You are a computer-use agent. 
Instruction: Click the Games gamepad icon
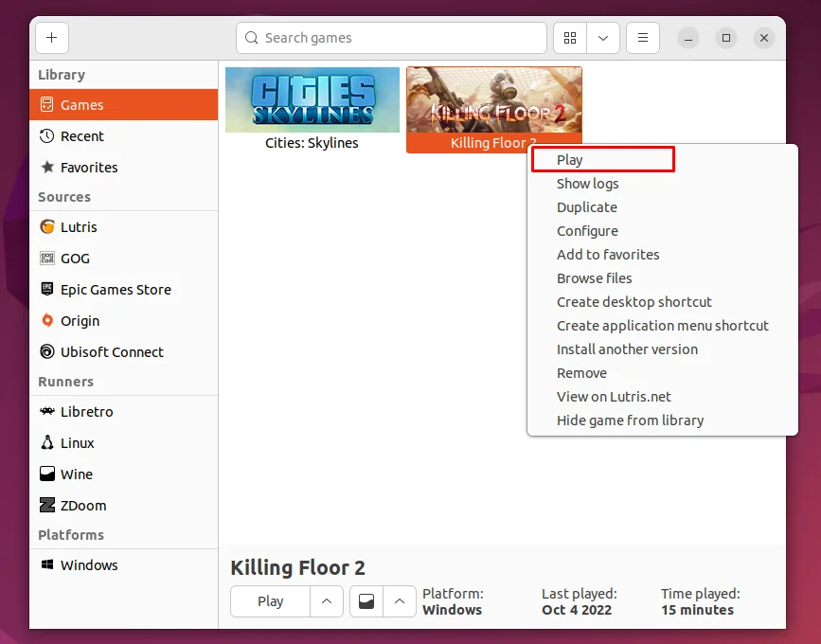pyautogui.click(x=47, y=105)
